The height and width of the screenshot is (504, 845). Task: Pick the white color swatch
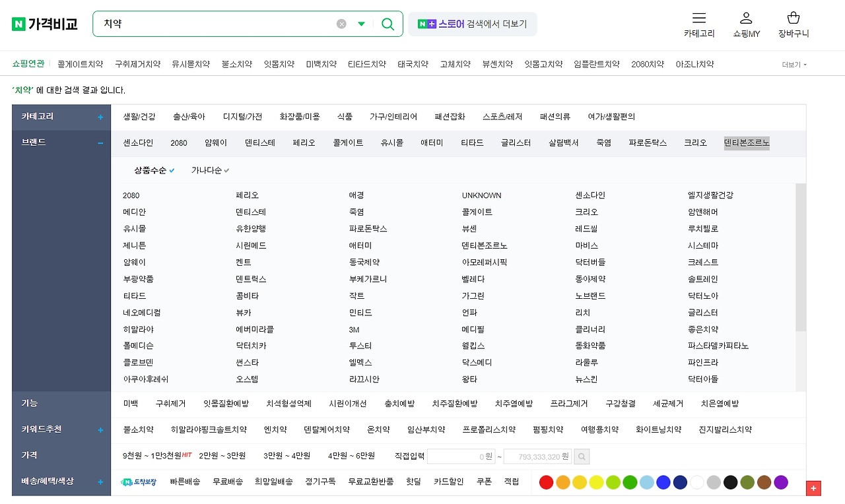[x=697, y=482]
